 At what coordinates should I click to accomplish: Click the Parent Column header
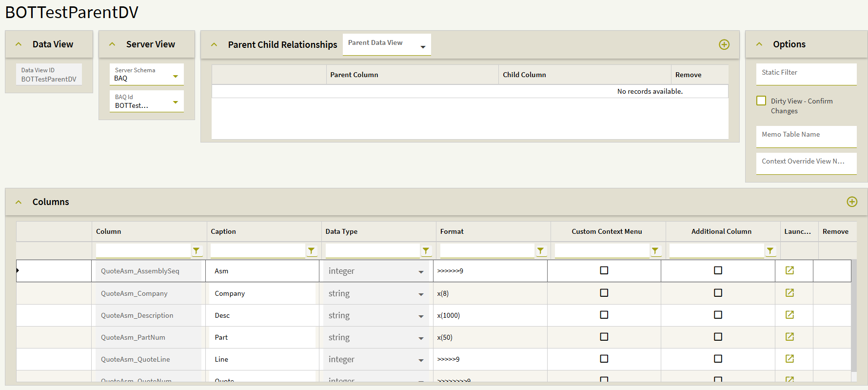point(354,75)
